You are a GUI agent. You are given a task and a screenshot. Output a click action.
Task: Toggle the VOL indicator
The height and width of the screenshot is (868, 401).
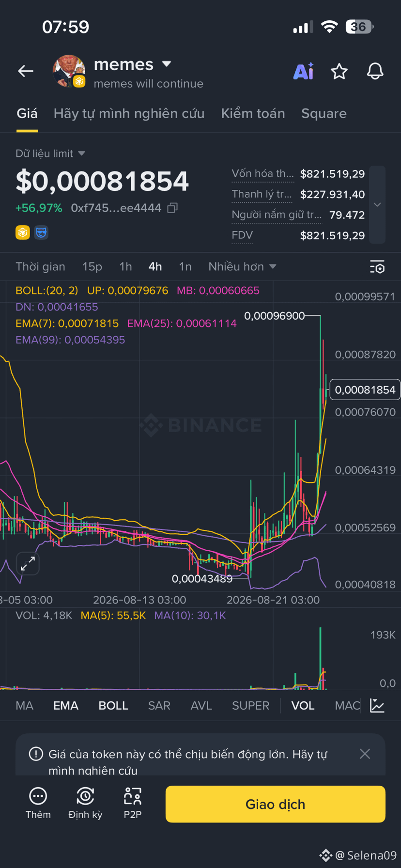(x=303, y=705)
